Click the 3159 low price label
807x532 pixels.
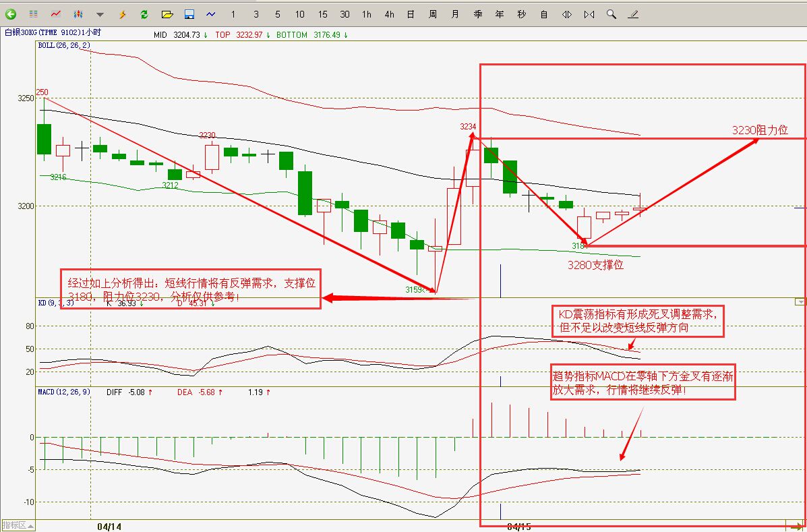(415, 290)
